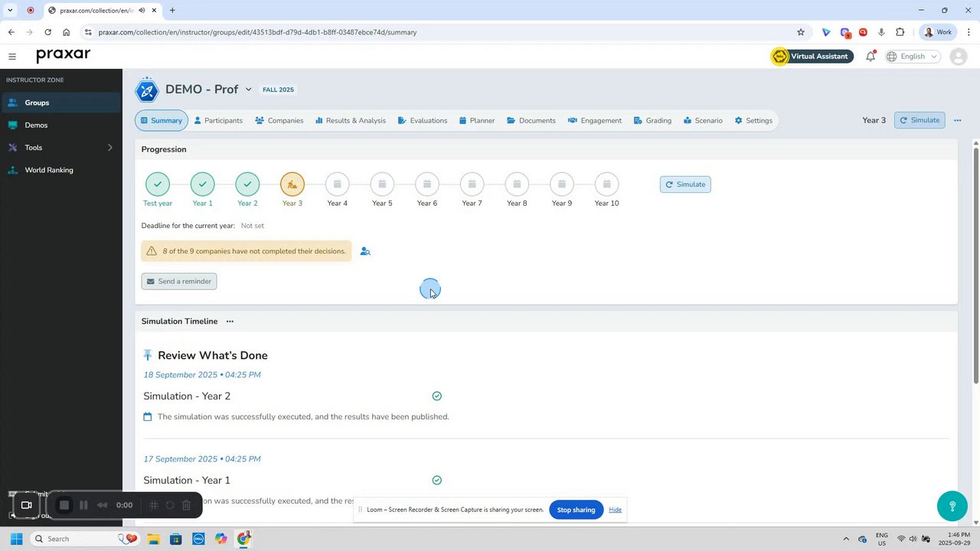Open the Settings tab
Screen dimensions: 980x551
753,120
